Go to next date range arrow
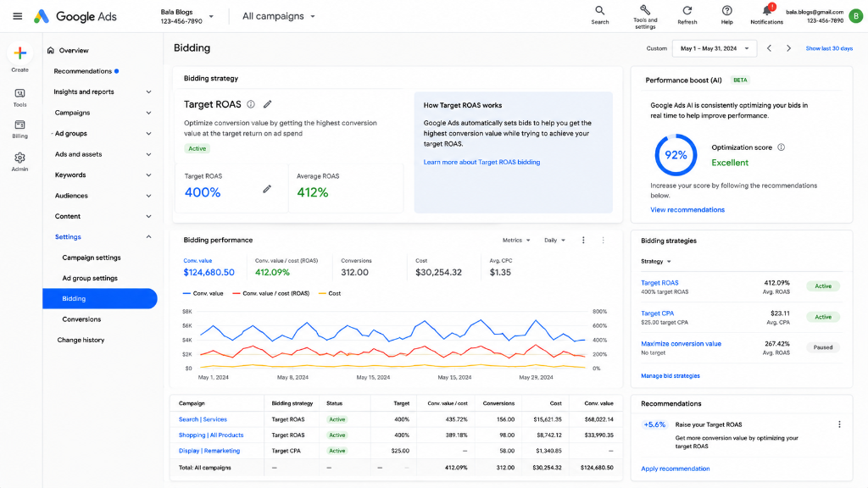 coord(788,48)
